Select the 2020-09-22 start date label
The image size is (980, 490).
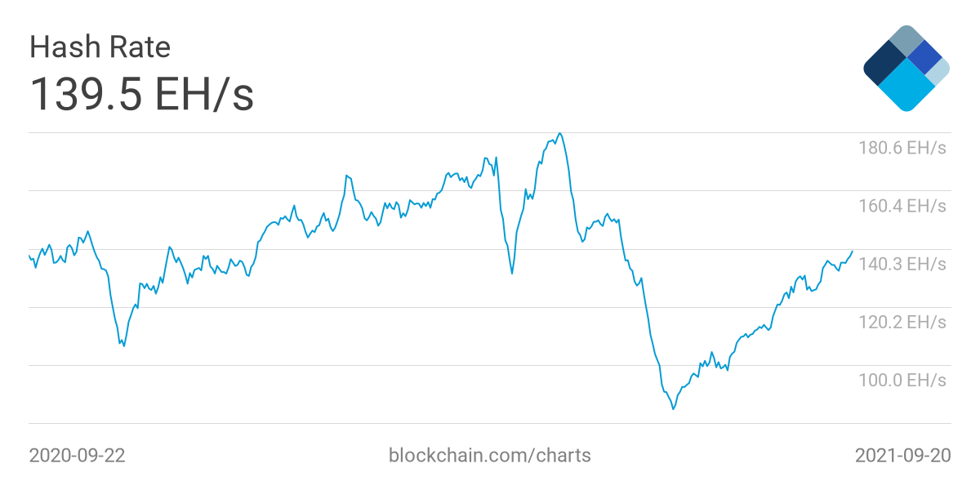pyautogui.click(x=77, y=455)
